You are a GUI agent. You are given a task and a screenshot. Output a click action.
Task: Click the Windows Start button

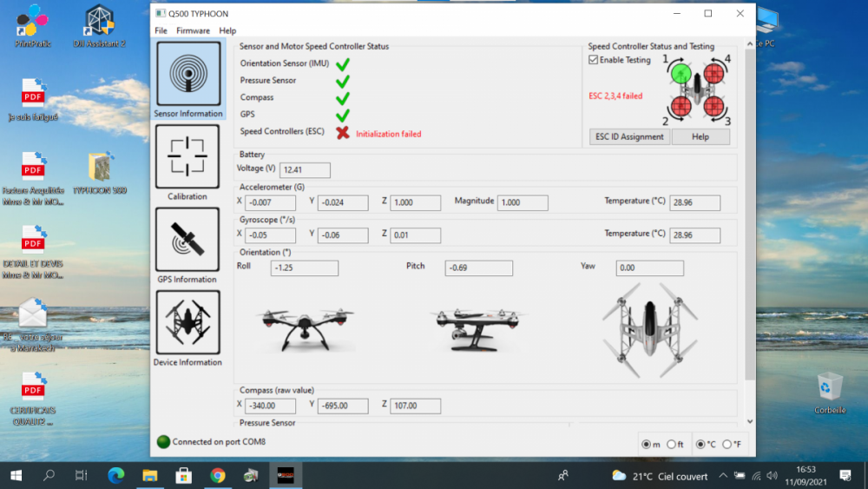point(16,475)
